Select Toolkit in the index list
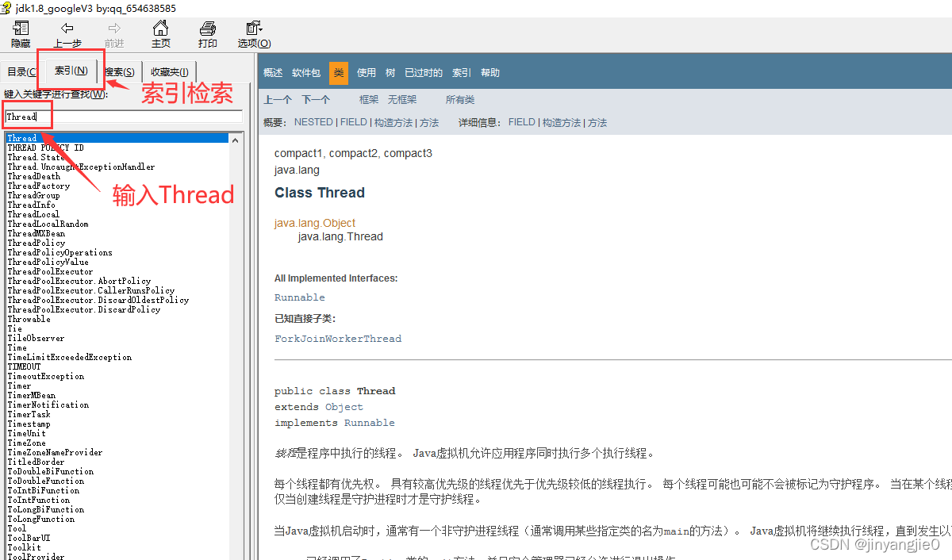This screenshot has height=560, width=952. pos(25,547)
